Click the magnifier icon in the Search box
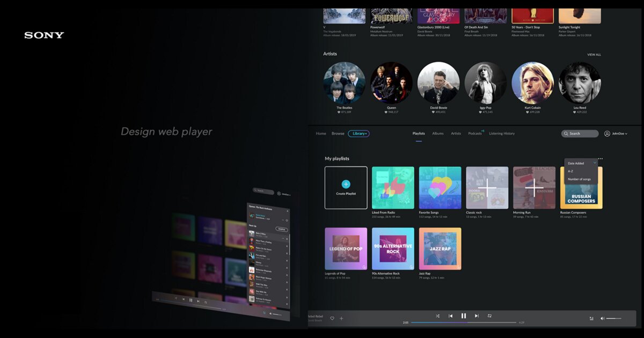Screen dimensions: 644x338 click(x=566, y=134)
